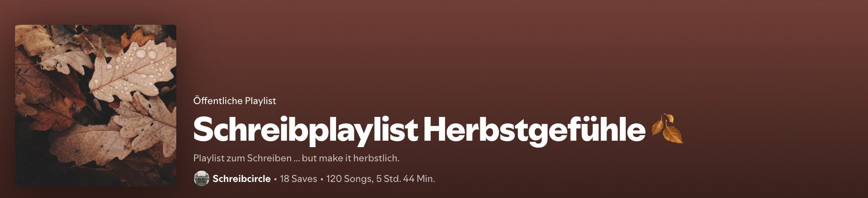This screenshot has width=868, height=198.
Task: Click the phrase but make it herbstlich
Action: [x=351, y=158]
